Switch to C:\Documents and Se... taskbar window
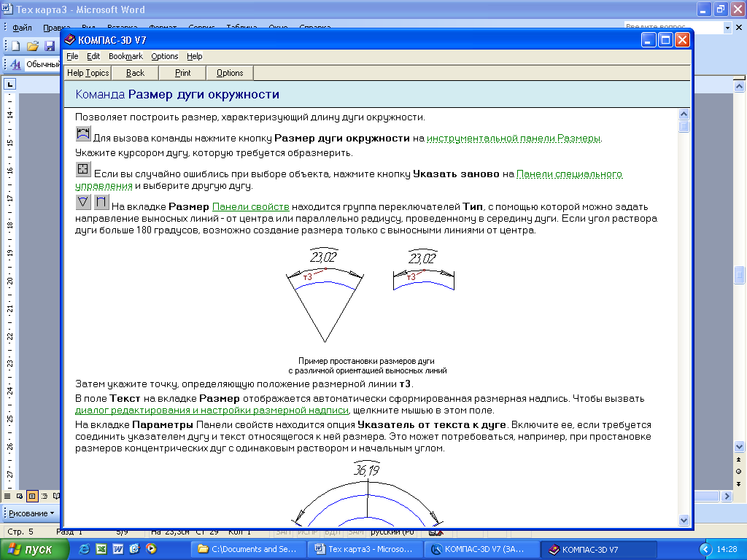 pos(248,549)
